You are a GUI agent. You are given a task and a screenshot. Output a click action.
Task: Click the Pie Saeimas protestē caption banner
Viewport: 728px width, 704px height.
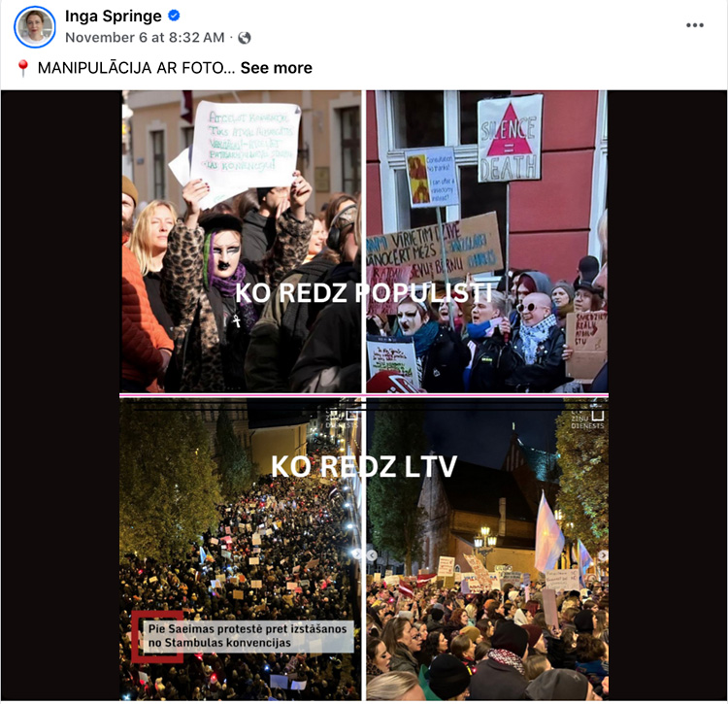247,636
